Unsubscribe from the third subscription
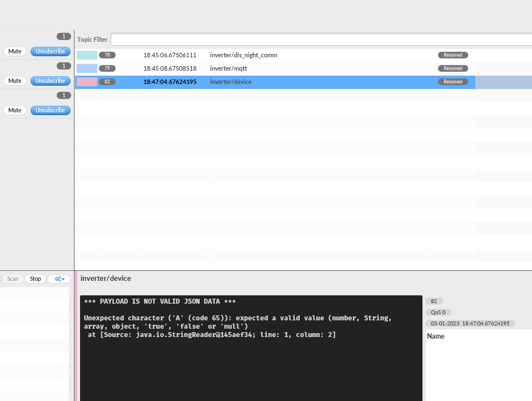The image size is (532, 401). (50, 110)
